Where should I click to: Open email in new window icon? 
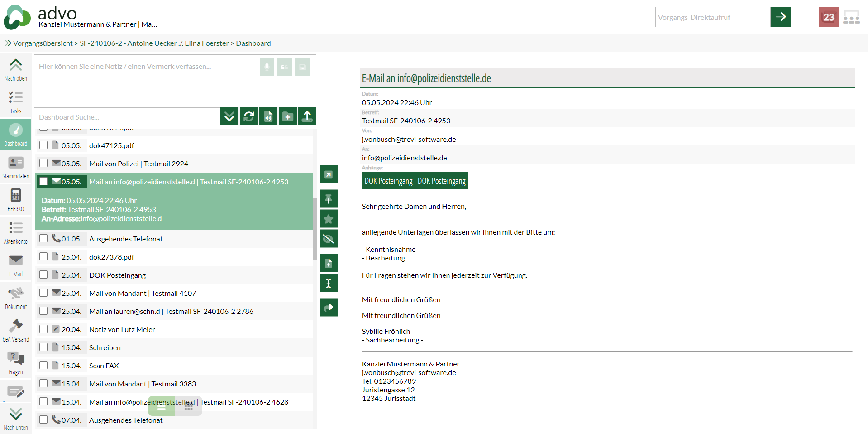coord(329,174)
